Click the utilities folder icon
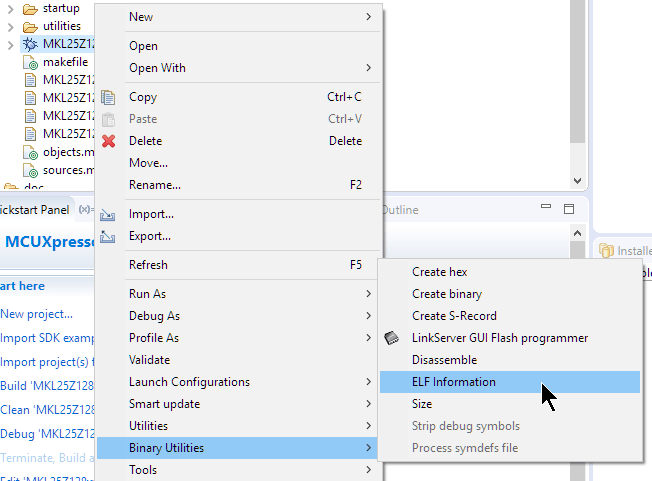 pyautogui.click(x=30, y=27)
